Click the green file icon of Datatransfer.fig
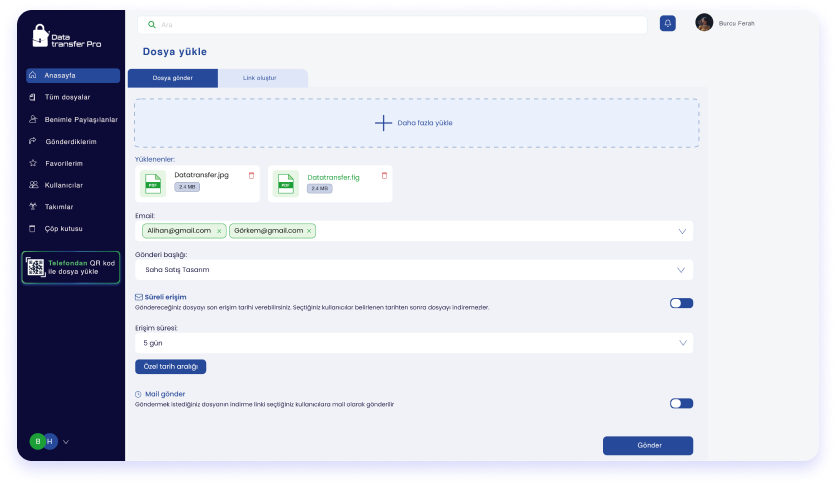This screenshot has height=485, width=836. coord(286,184)
